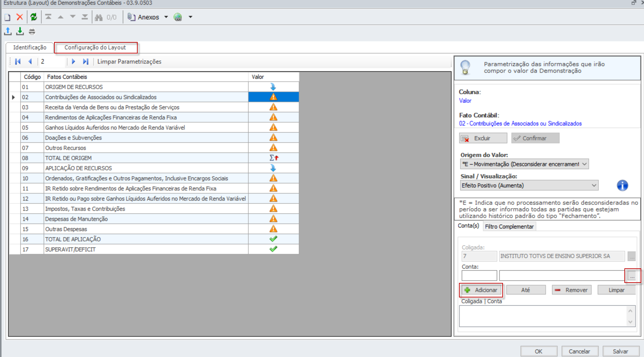Go to previous page navigator arrow

[30, 62]
